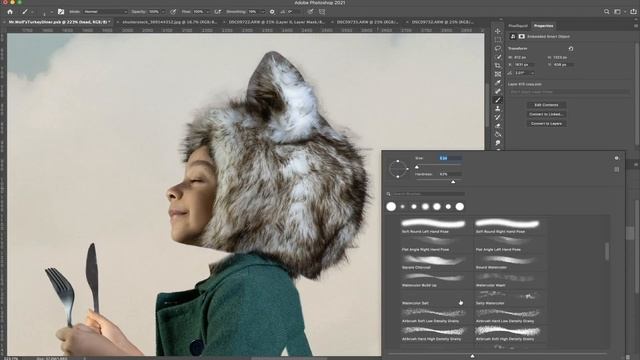Image resolution: width=640 pixels, height=360 pixels.
Task: Click the search icon at top right
Action: [x=607, y=12]
